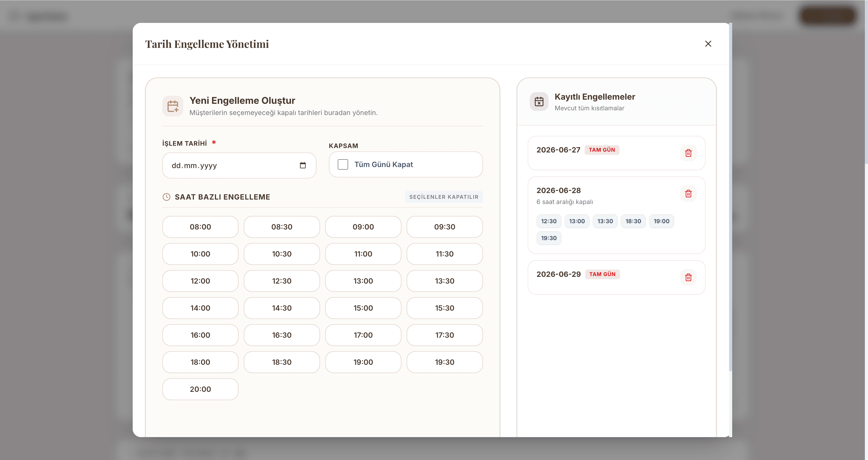
Task: Select the 19:00 slot in the grid
Action: [x=363, y=362]
